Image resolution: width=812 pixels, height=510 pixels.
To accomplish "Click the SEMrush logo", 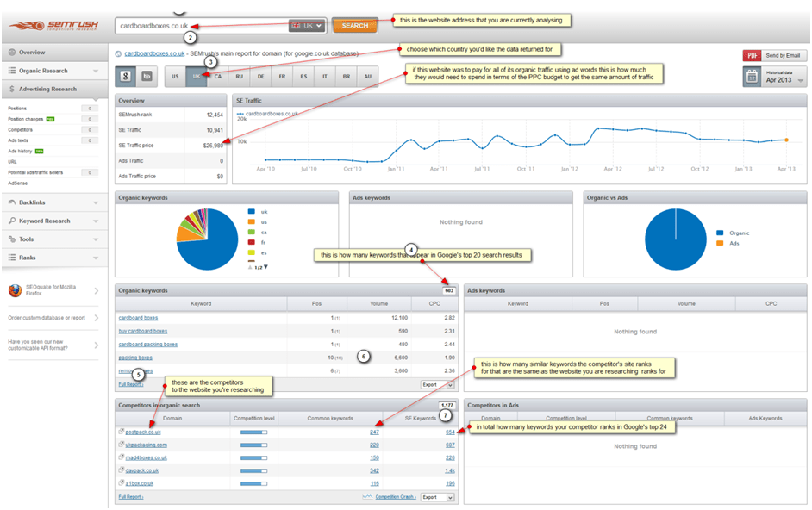I will click(53, 25).
